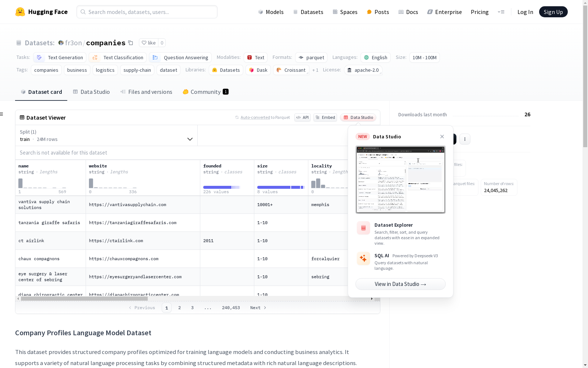The image size is (588, 368).
Task: Select the Text Classification task tag
Action: point(118,57)
